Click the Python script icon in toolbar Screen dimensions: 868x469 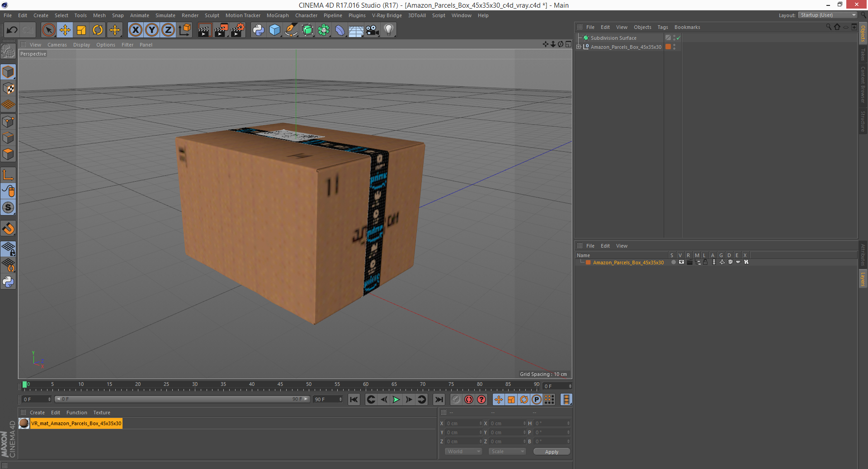[258, 30]
